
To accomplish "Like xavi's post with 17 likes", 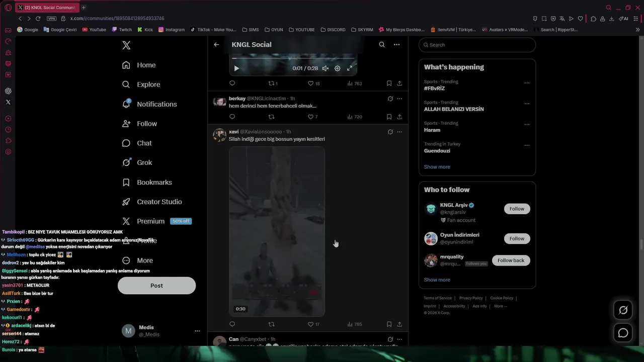I will click(x=314, y=324).
